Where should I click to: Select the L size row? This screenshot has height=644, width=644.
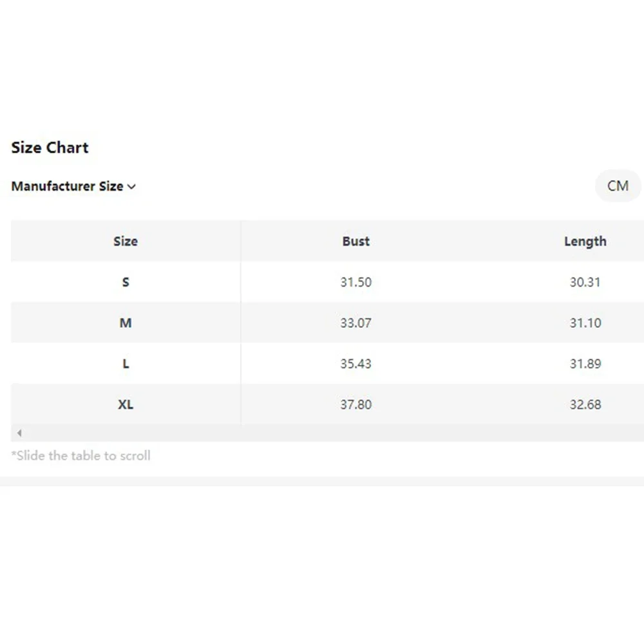pos(126,364)
